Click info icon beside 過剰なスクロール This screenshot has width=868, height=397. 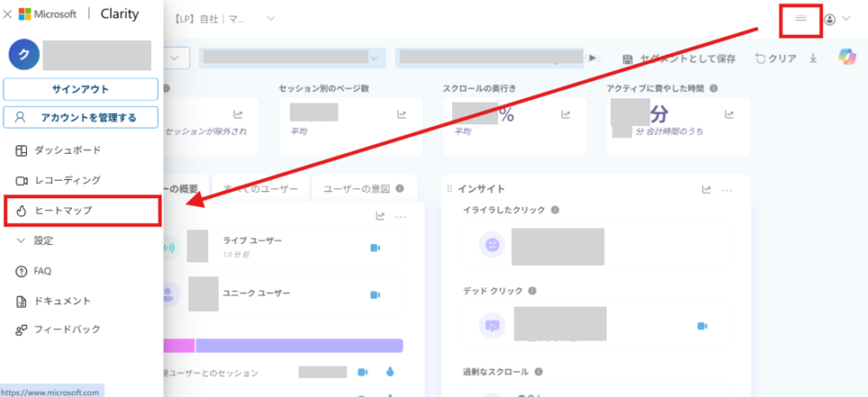coord(538,372)
